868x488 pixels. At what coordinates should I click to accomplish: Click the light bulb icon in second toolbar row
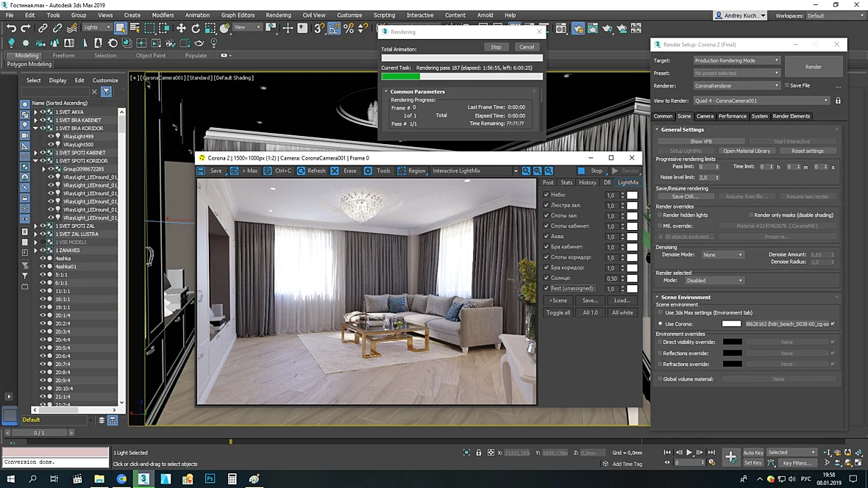pyautogui.click(x=11, y=43)
